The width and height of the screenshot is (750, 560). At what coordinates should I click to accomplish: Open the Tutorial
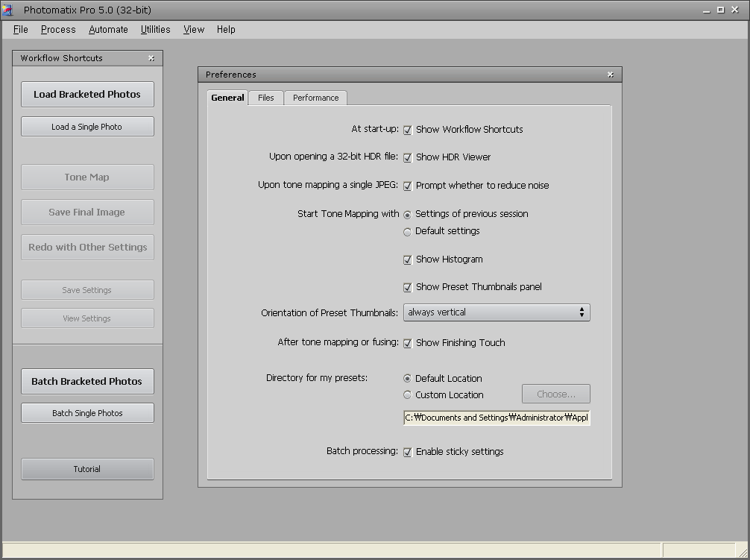[x=87, y=469]
